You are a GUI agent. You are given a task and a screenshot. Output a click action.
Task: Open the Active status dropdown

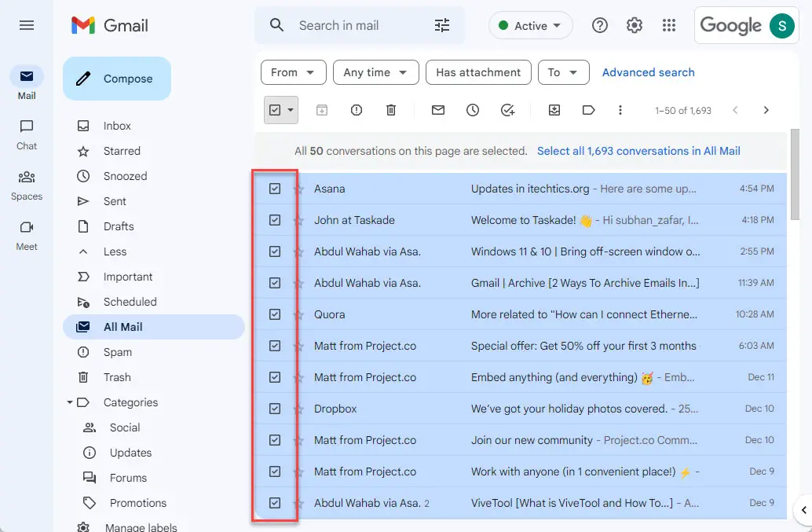tap(530, 25)
